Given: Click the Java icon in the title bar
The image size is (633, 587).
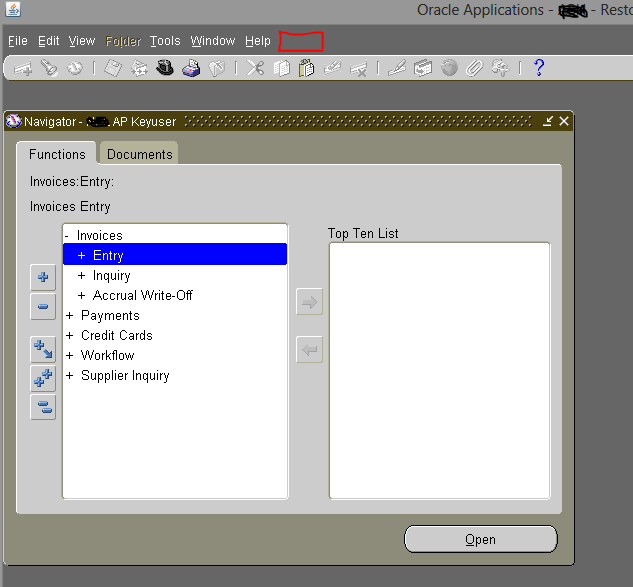Looking at the screenshot, I should (13, 9).
